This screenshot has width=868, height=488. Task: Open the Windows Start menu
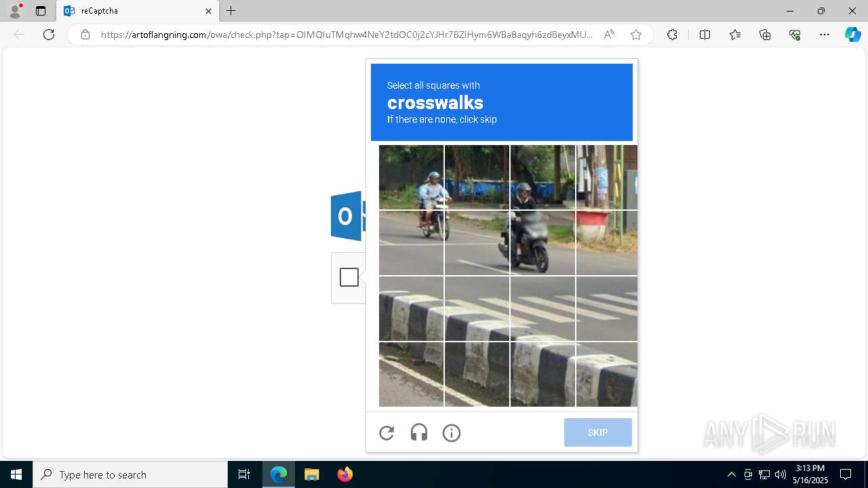16,474
